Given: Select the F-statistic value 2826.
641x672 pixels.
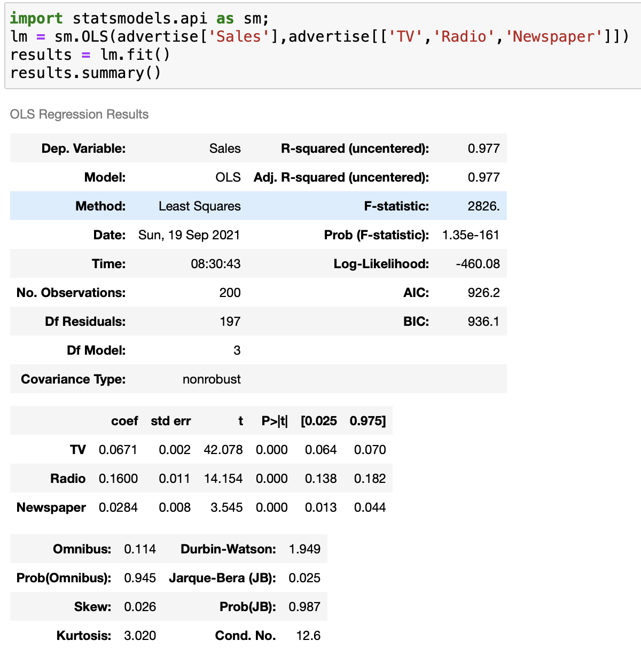Looking at the screenshot, I should (x=484, y=206).
